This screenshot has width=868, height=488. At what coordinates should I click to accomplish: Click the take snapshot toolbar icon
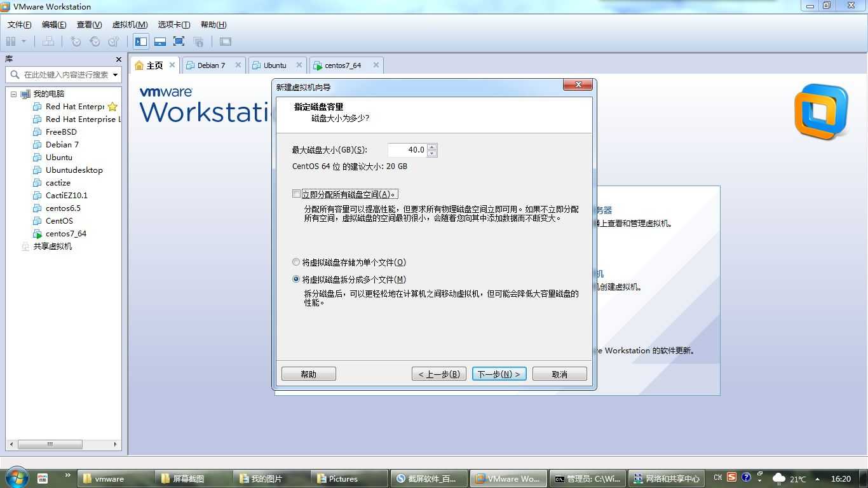coord(76,41)
